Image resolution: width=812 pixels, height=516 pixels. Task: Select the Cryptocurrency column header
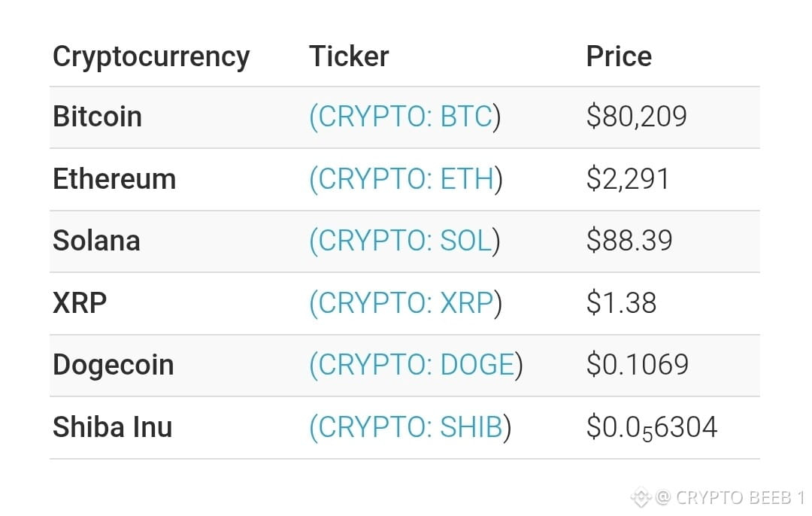tap(151, 57)
